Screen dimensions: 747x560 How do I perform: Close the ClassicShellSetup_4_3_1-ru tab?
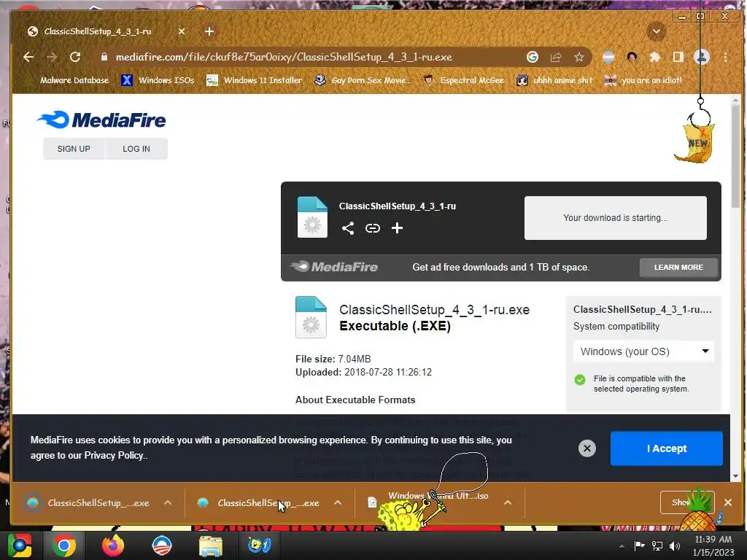[182, 31]
